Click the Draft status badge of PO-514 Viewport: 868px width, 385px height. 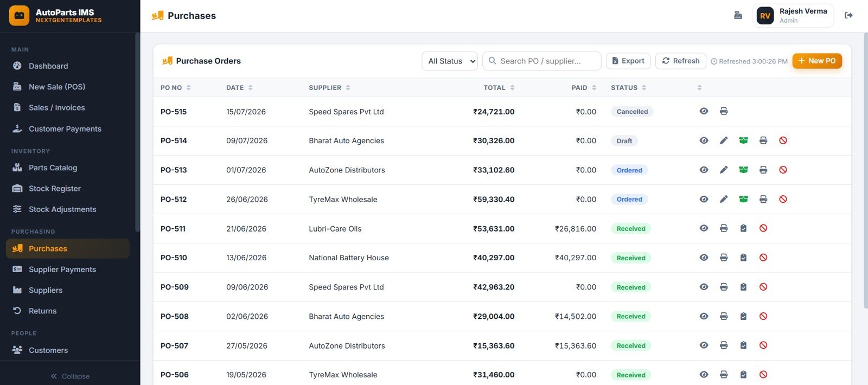624,141
